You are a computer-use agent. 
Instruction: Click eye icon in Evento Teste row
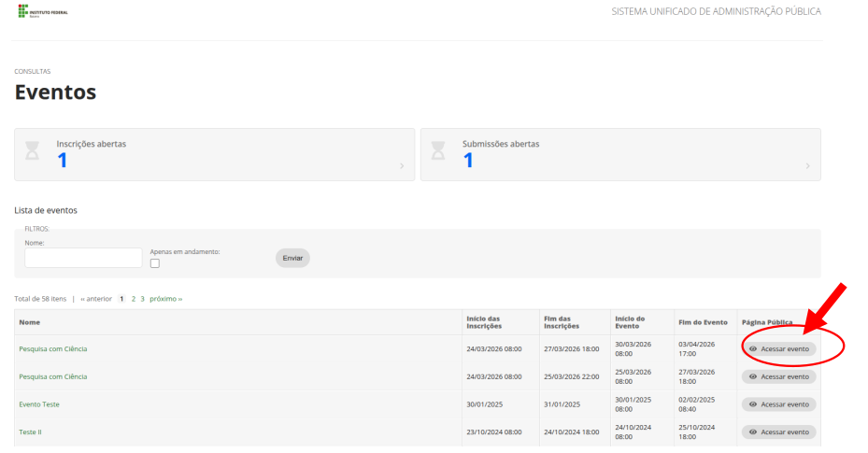753,404
